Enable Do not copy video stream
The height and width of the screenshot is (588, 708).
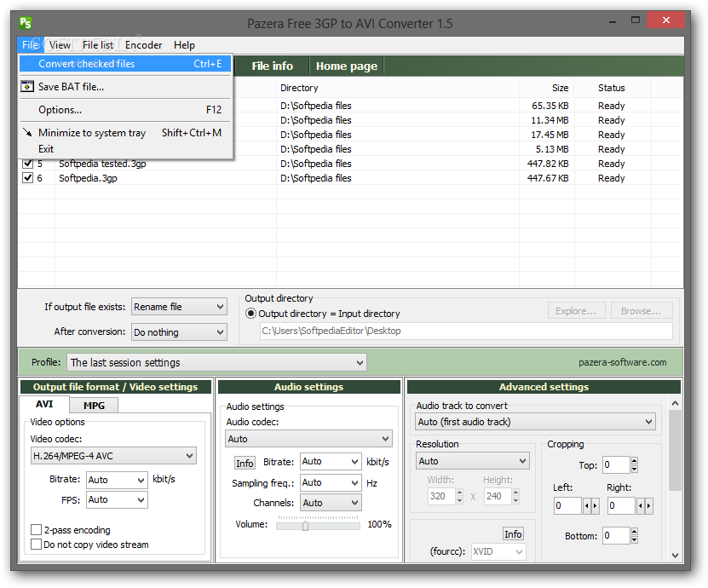[x=36, y=545]
